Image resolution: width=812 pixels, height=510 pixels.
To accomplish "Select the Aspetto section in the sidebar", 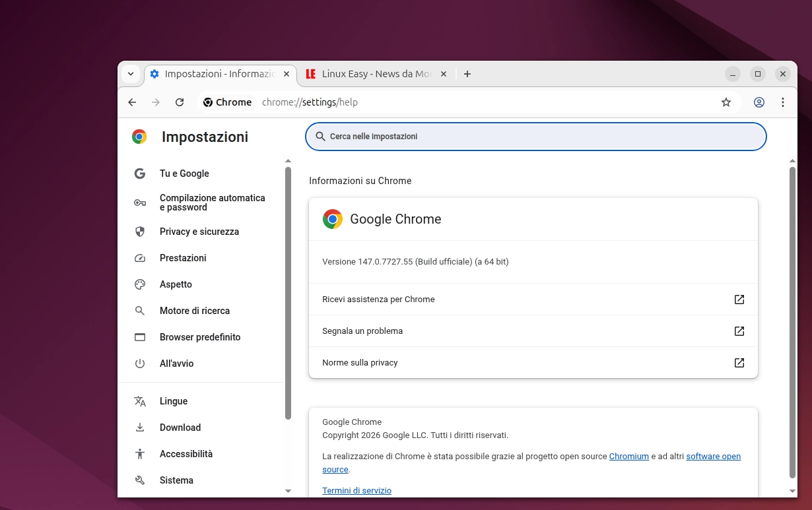I will pyautogui.click(x=176, y=284).
